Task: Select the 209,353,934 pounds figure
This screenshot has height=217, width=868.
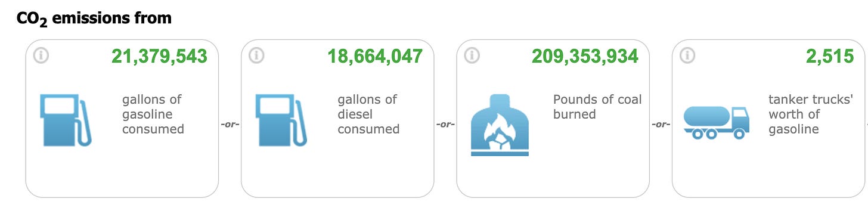Action: click(585, 57)
